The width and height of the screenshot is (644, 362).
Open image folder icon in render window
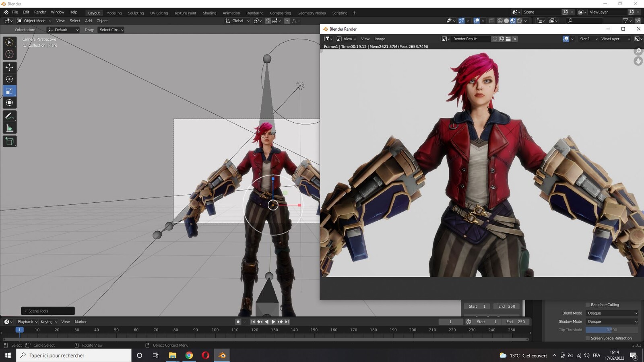pos(508,39)
